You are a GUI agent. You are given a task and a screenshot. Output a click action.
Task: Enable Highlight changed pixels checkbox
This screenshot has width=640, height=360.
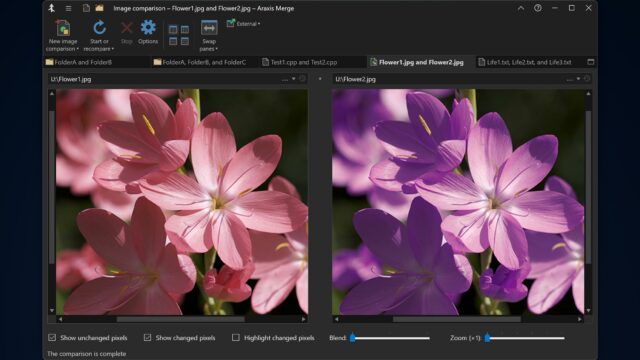tap(236, 338)
